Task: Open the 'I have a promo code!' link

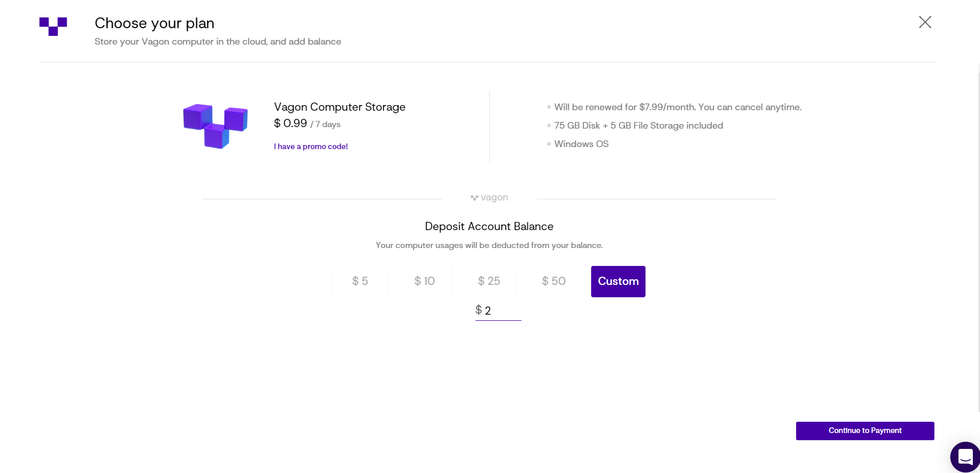Action: tap(311, 147)
